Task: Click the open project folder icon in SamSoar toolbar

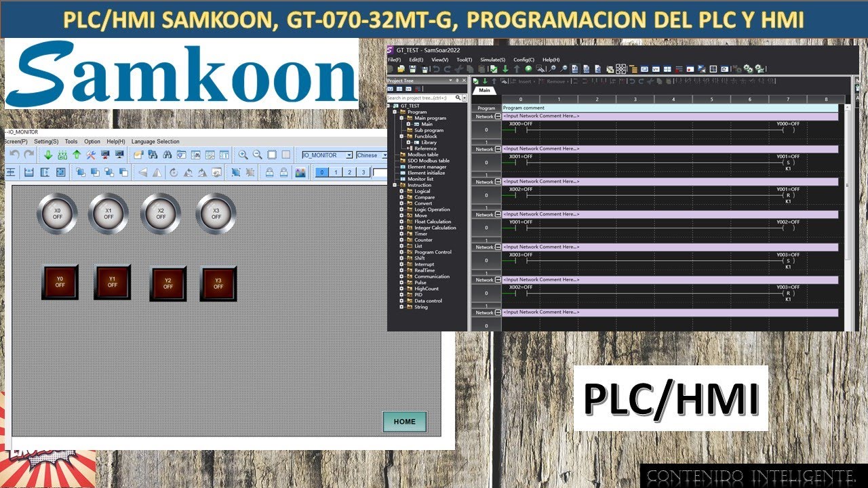Action: 401,68
